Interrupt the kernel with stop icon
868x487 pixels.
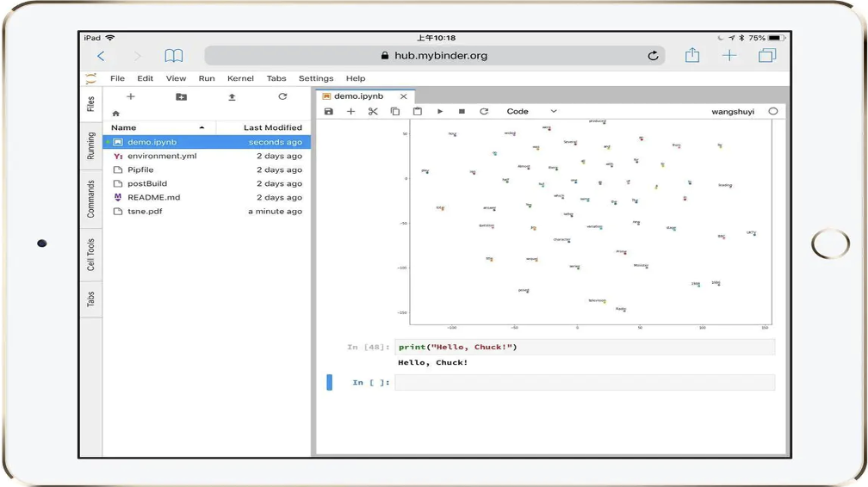tap(462, 111)
